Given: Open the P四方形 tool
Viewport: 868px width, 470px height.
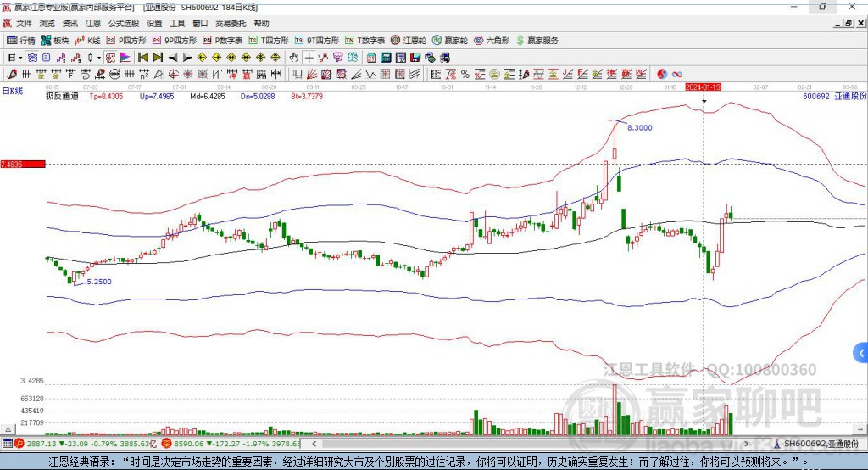Looking at the screenshot, I should pyautogui.click(x=126, y=41).
